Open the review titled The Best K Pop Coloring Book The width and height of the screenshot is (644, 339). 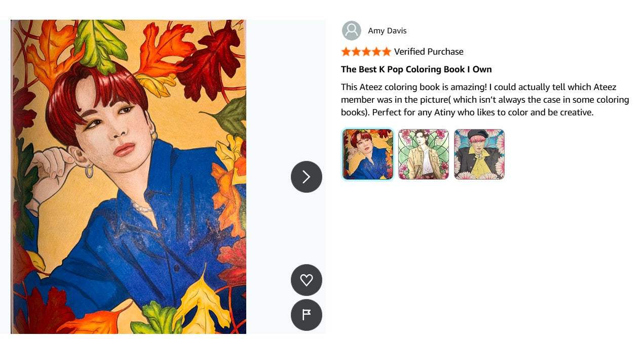pyautogui.click(x=416, y=69)
